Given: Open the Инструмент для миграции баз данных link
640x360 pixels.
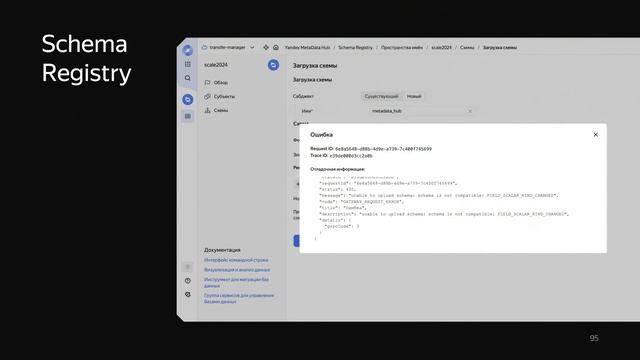Looking at the screenshot, I should click(x=236, y=282).
